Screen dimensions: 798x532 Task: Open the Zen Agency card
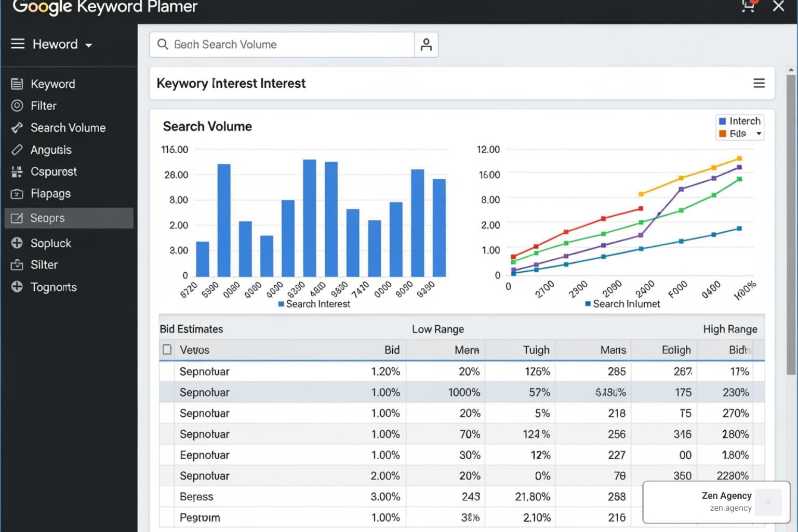[x=716, y=502]
